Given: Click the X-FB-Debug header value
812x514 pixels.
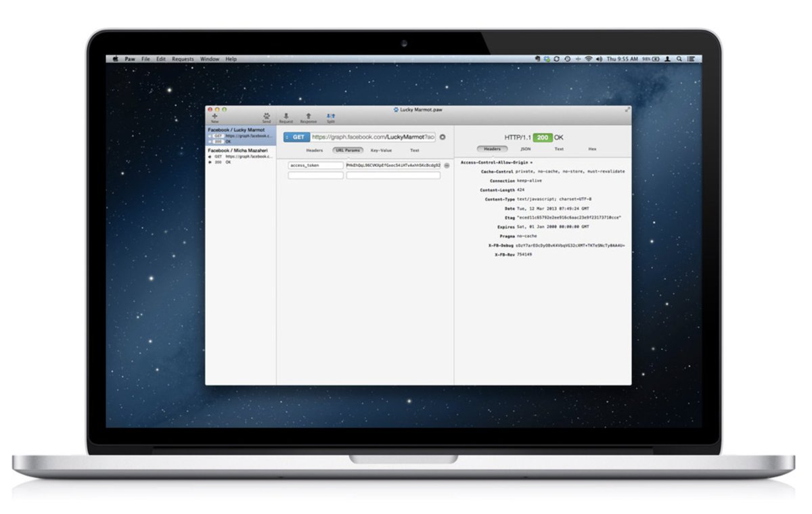Looking at the screenshot, I should pyautogui.click(x=571, y=246).
